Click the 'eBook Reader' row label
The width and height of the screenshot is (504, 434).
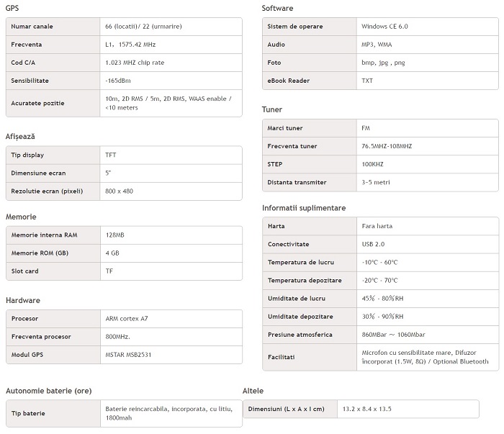click(x=290, y=81)
